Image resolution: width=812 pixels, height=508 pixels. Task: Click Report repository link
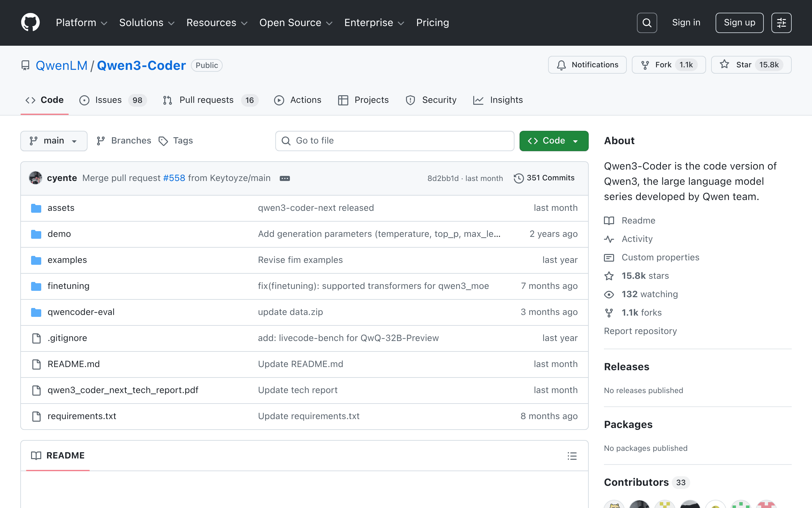pos(640,331)
